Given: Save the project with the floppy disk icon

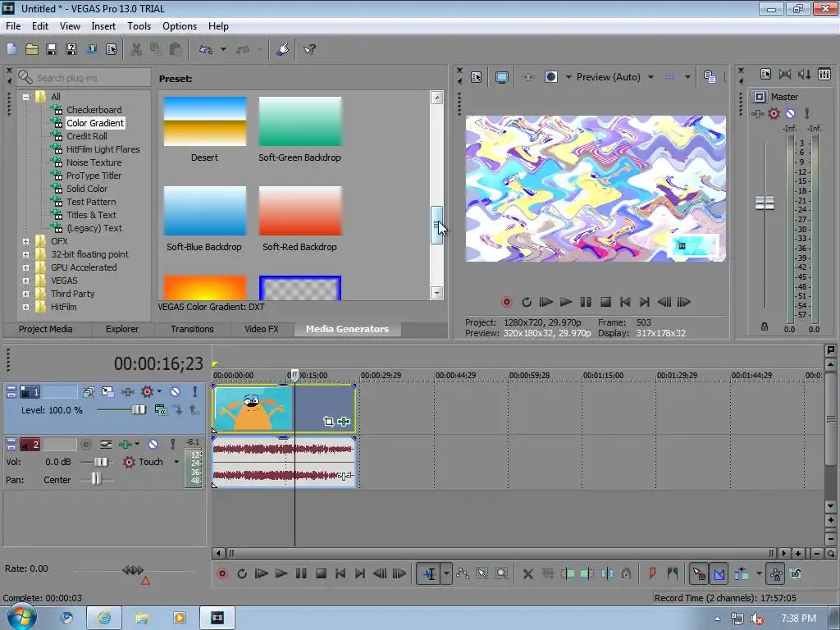Looking at the screenshot, I should coord(52,49).
